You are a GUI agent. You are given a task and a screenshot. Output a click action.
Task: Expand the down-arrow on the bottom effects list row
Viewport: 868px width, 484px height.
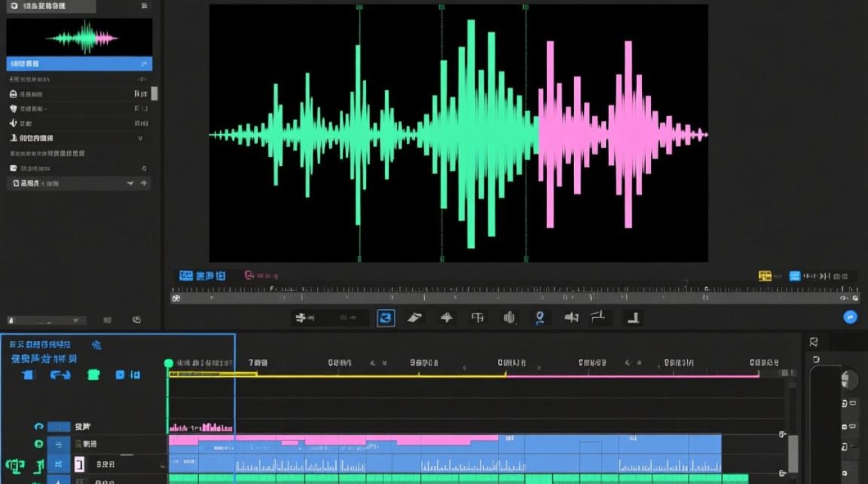tap(130, 183)
